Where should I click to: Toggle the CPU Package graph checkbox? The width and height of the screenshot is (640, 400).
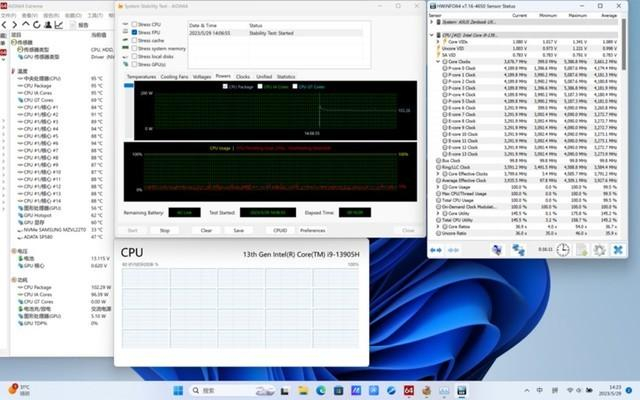225,86
